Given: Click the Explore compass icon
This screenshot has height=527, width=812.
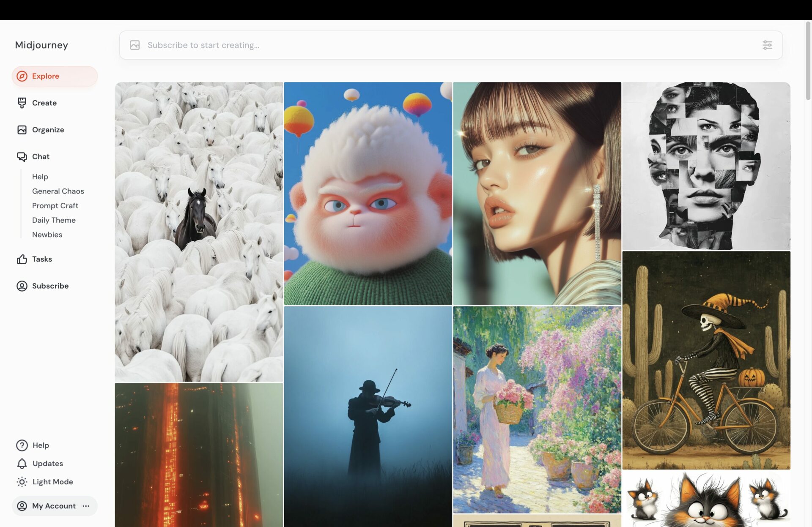Looking at the screenshot, I should click(x=22, y=76).
